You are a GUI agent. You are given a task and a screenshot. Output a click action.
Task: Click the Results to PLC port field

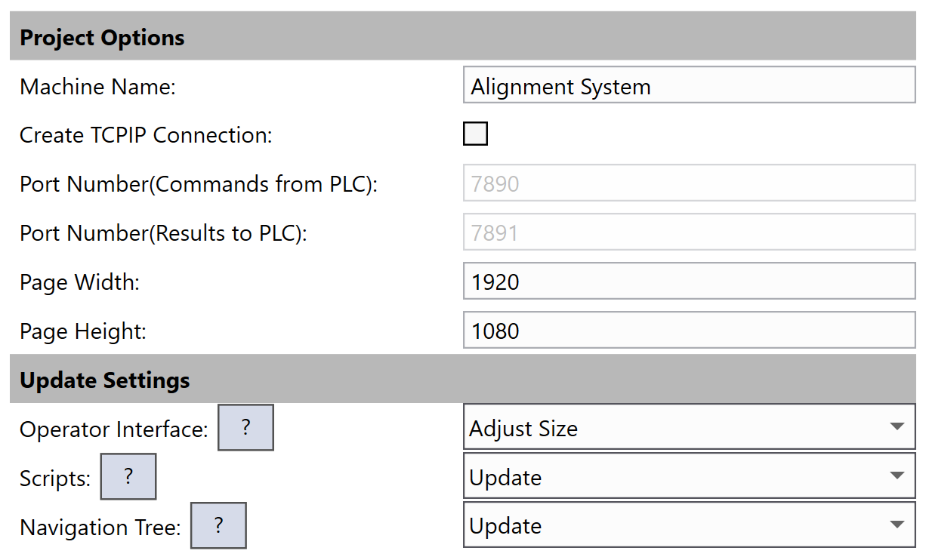coord(688,232)
